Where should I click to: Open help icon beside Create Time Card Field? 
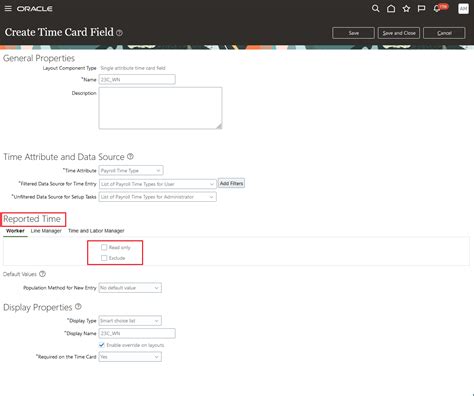(x=119, y=33)
